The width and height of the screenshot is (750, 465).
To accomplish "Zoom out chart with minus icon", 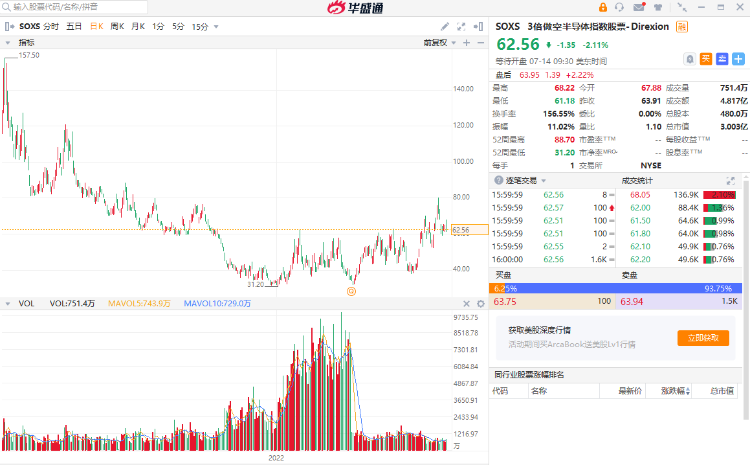I will pos(481,43).
